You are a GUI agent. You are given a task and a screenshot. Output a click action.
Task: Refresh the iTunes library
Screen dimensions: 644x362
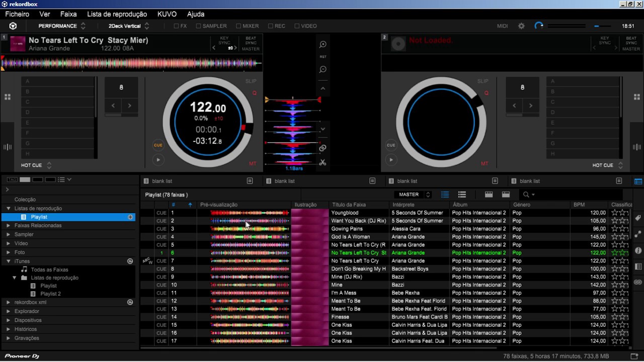130,261
